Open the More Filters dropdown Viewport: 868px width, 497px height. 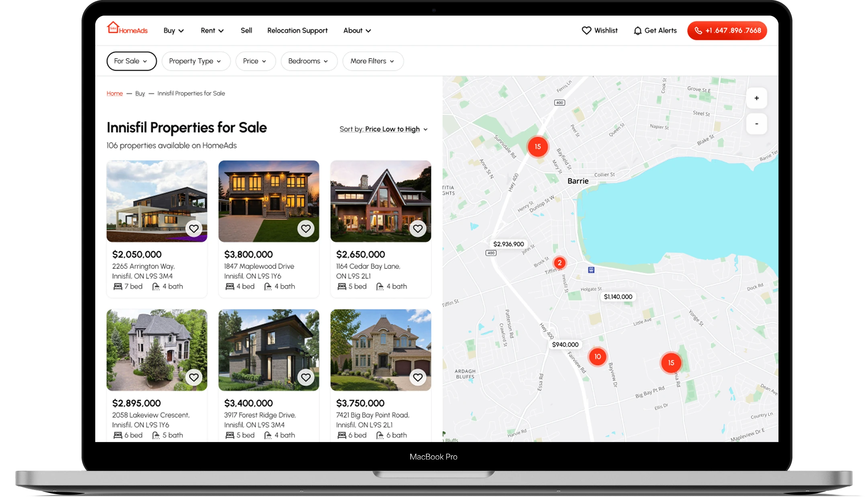click(373, 61)
